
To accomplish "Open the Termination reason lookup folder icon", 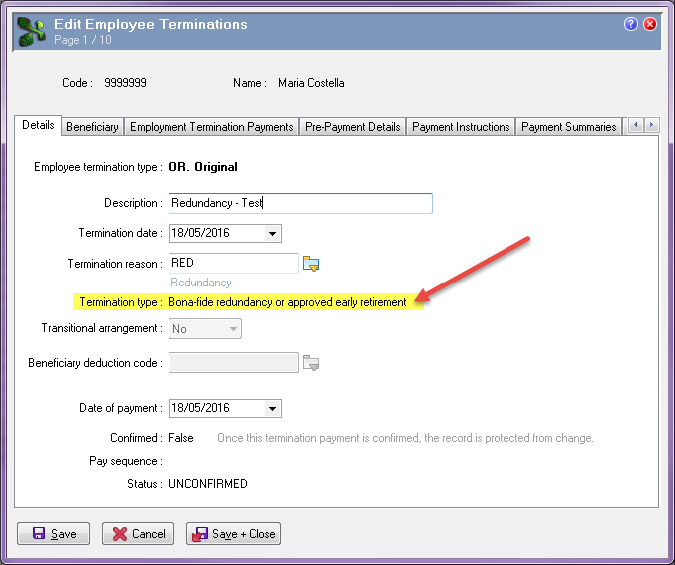I will point(311,264).
